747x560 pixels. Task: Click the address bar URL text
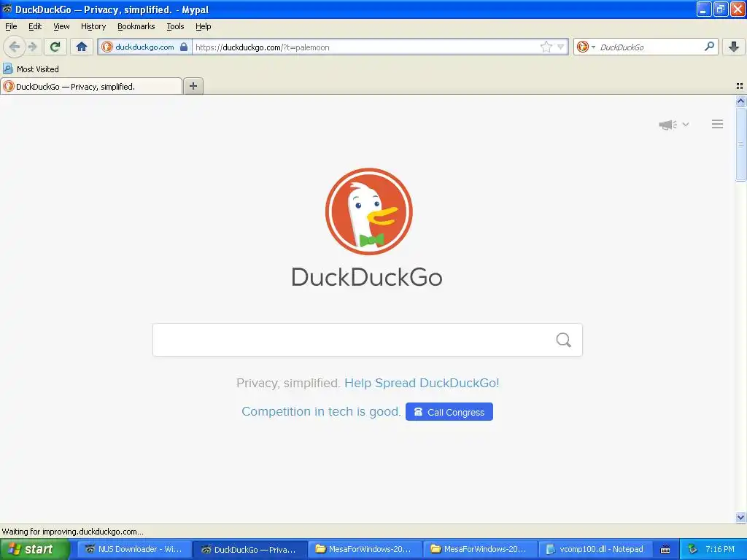262,47
